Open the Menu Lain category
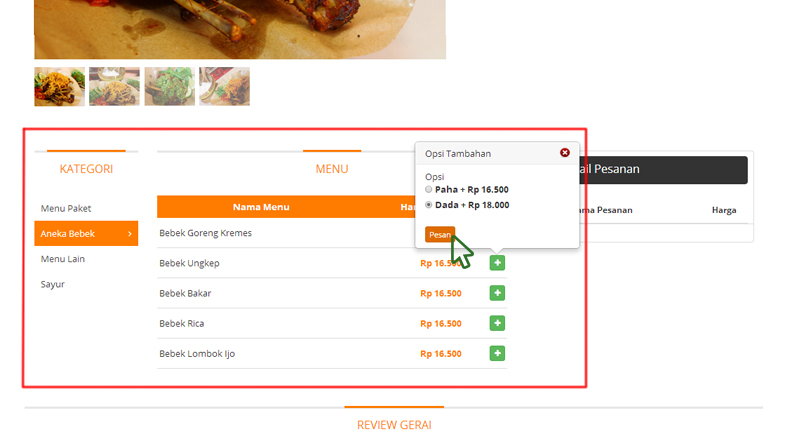The image size is (800, 434). point(63,259)
